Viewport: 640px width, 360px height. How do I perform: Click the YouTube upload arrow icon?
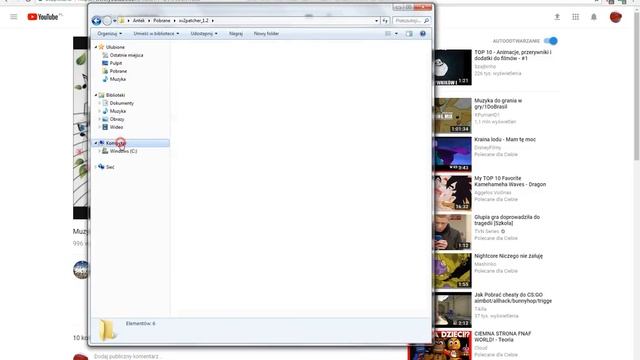[x=557, y=17]
